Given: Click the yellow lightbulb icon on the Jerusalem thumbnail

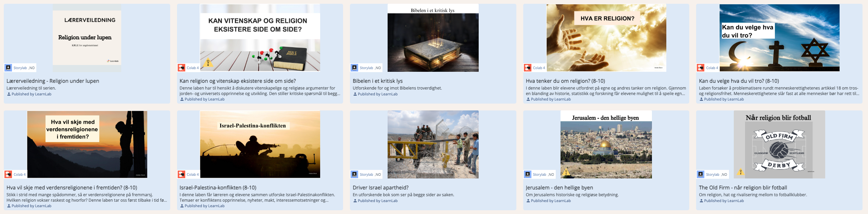Looking at the screenshot, I should coord(566,172).
